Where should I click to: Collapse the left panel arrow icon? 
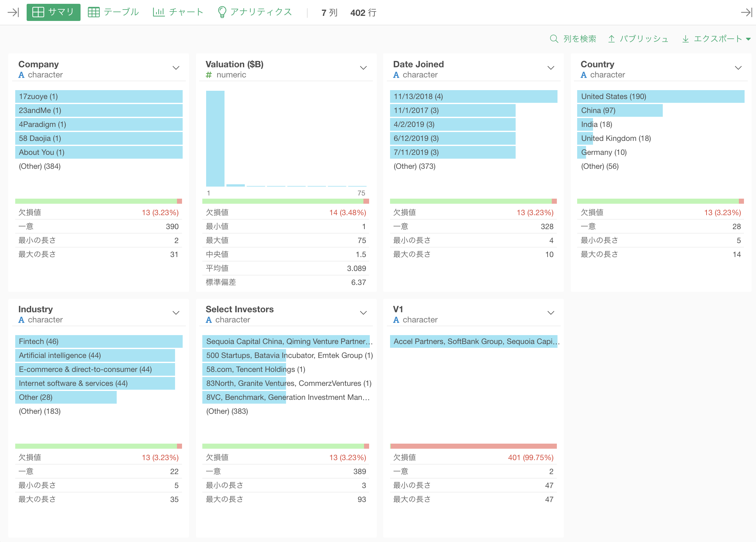pos(13,12)
